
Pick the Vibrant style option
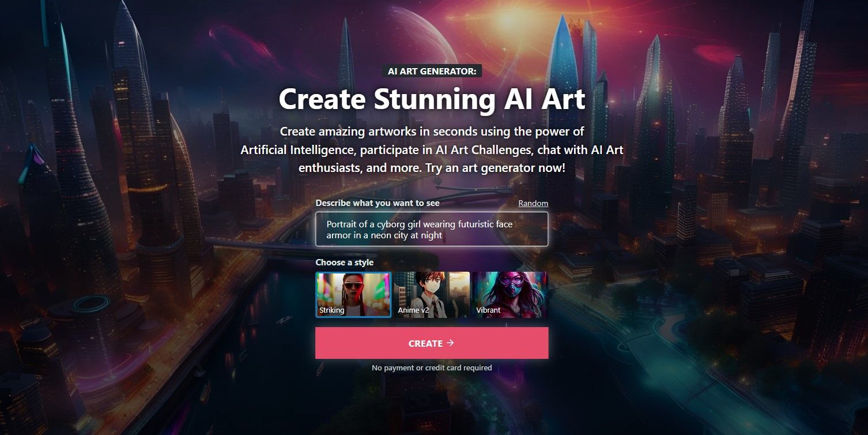(510, 295)
